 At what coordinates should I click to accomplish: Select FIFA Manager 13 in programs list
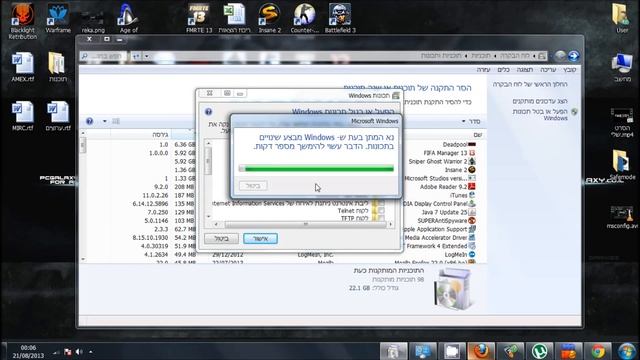tap(449, 153)
